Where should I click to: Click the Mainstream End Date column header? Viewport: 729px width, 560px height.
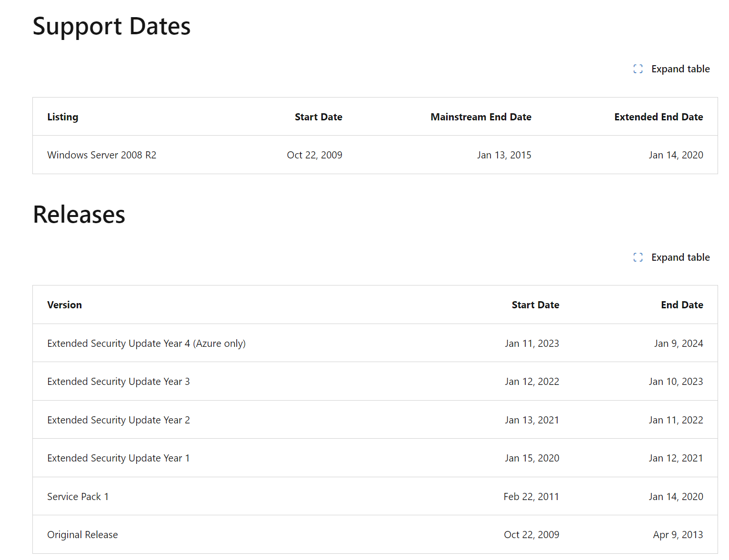(x=481, y=117)
